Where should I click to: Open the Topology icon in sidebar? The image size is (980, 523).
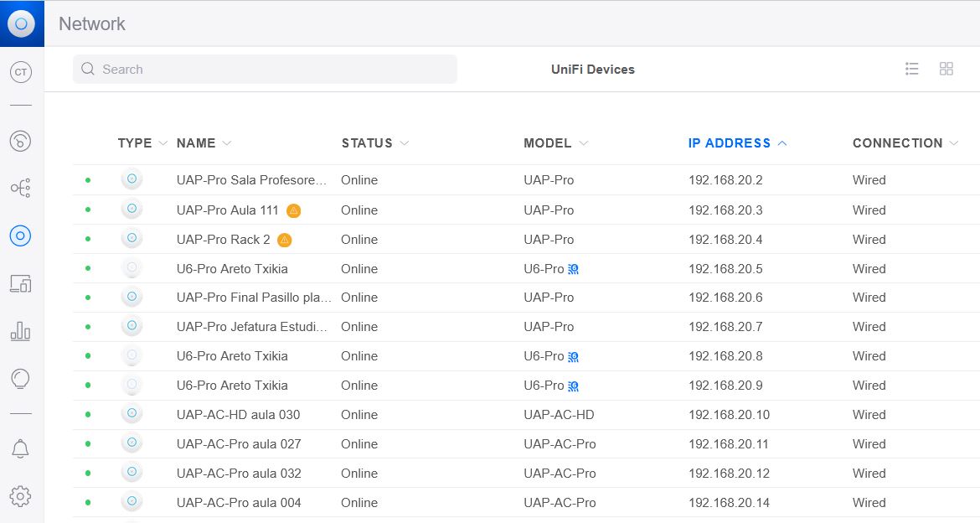click(21, 188)
